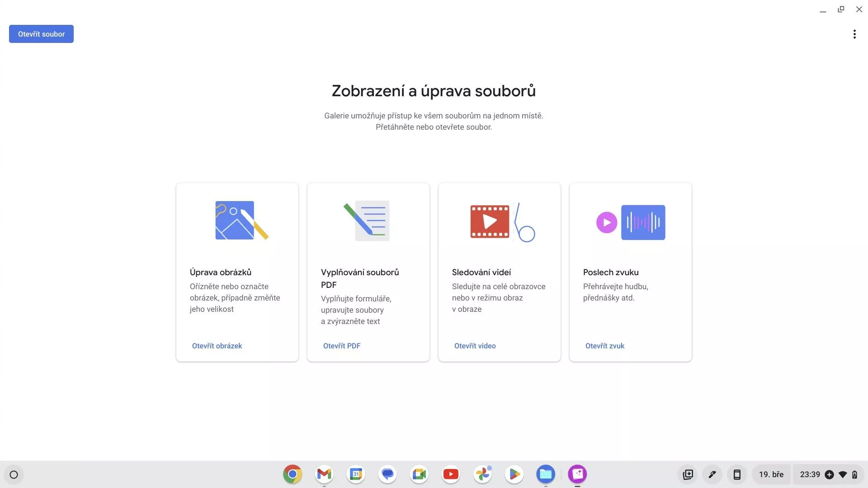
Task: Select the Gallery app shelf icon
Action: click(577, 474)
